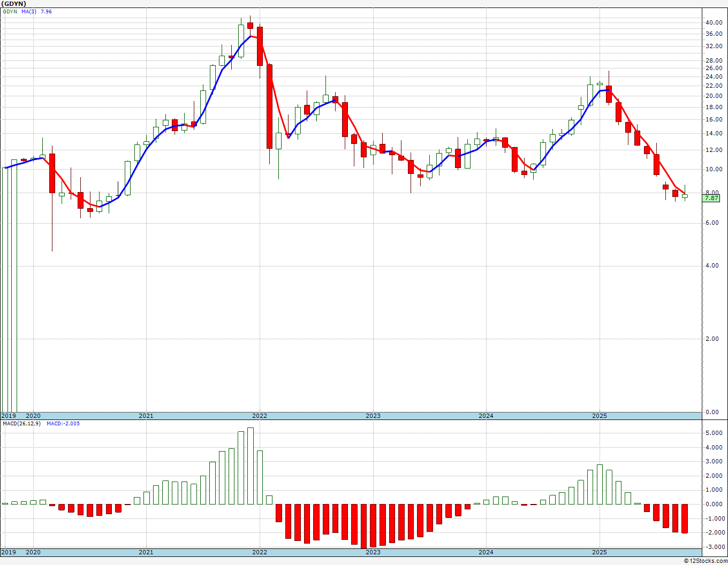The image size is (728, 565).
Task: Click 2023 on the MACD panel time axis
Action: (x=373, y=553)
